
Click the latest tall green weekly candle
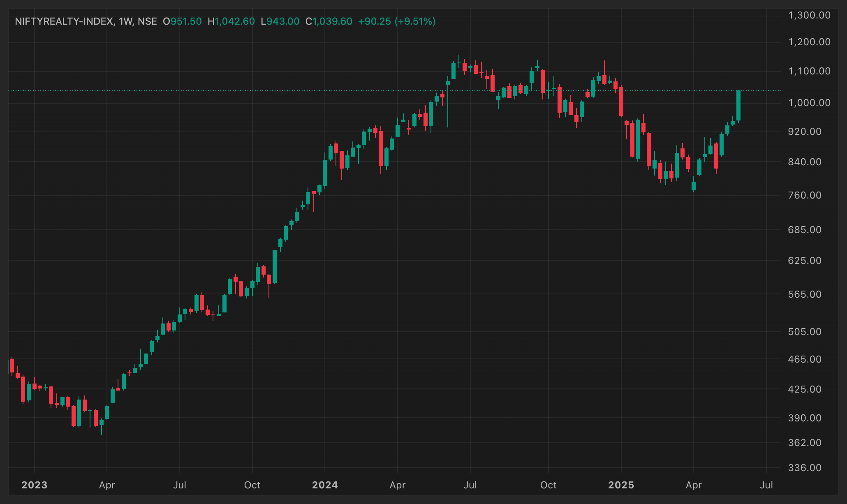tap(738, 106)
